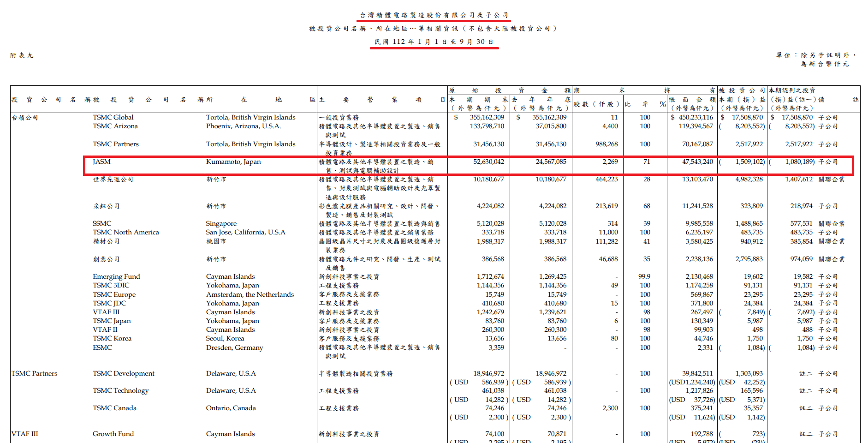Select TSMC Arizona investment amount 133,798,710
The height and width of the screenshot is (443, 868).
click(x=487, y=126)
